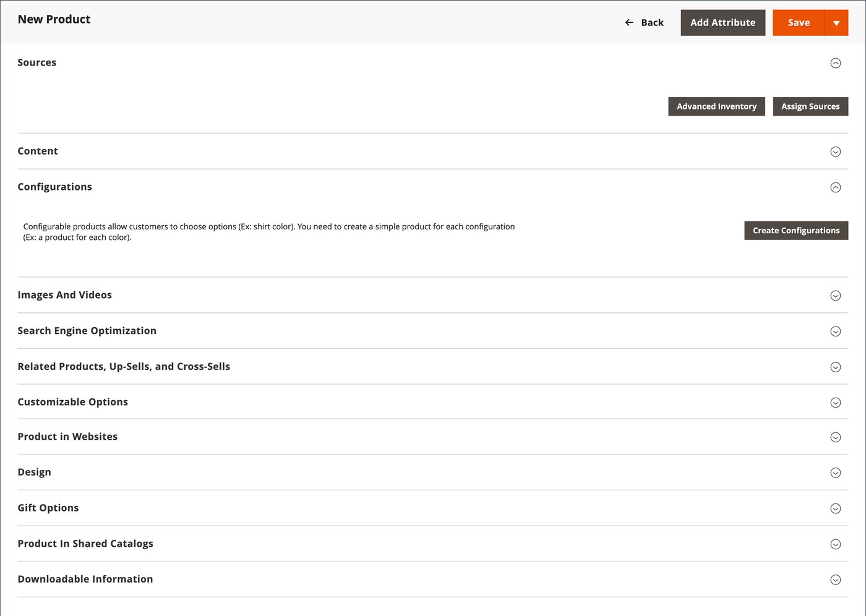The image size is (866, 616).
Task: Click Customizable Options title
Action: point(73,402)
